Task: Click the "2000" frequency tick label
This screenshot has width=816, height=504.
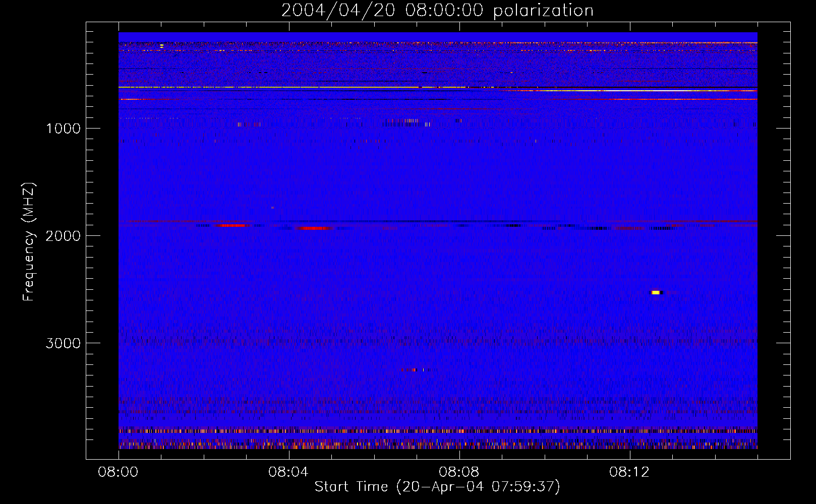Action: (63, 236)
